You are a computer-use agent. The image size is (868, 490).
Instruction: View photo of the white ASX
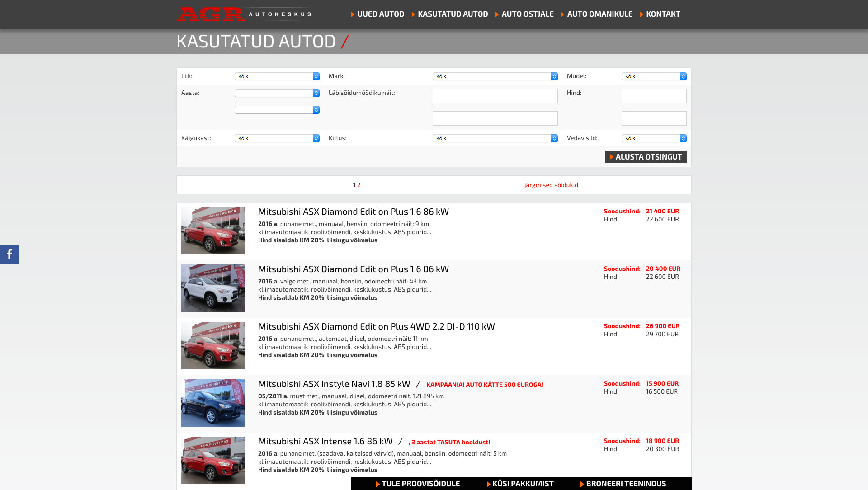(x=213, y=288)
